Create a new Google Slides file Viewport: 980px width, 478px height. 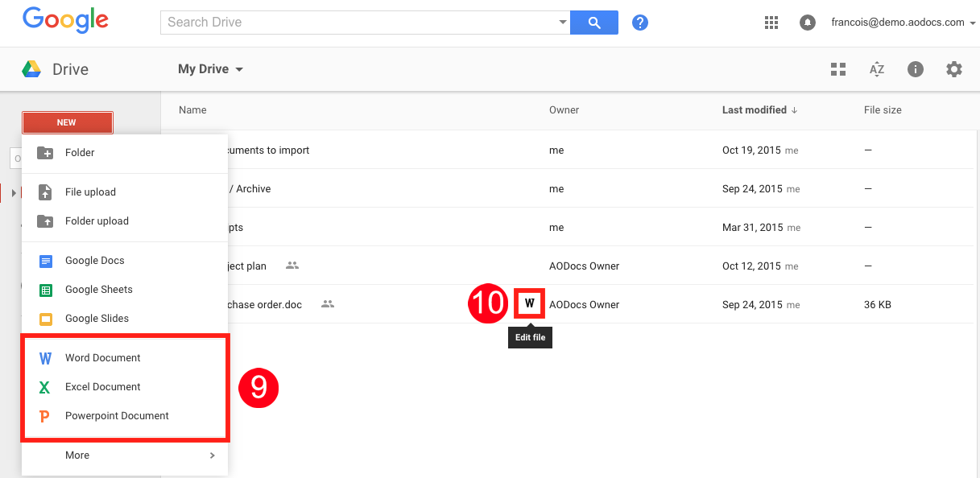pyautogui.click(x=125, y=319)
